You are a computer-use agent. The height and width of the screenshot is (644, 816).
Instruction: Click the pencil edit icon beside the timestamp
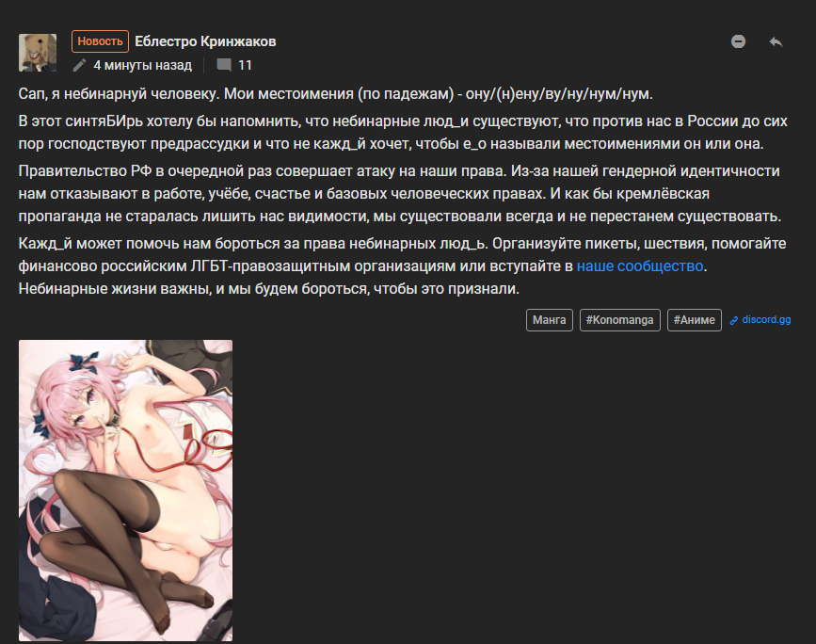pyautogui.click(x=79, y=65)
